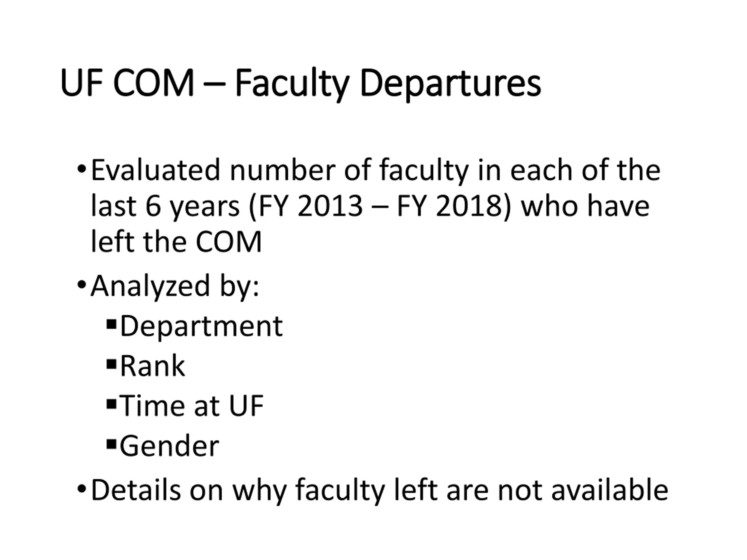
Task: Click UF COM in the slide title
Action: coord(127,83)
